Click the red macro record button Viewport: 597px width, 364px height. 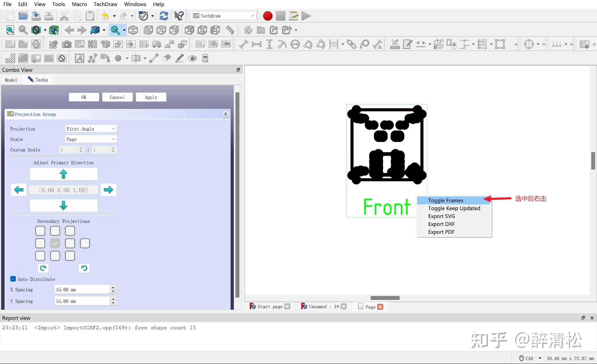point(267,16)
